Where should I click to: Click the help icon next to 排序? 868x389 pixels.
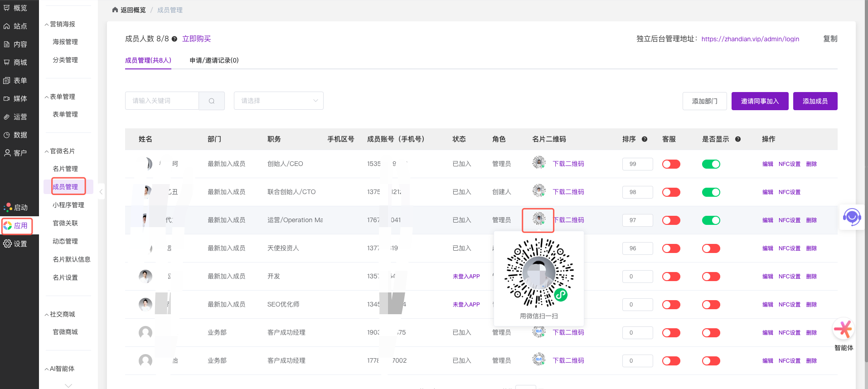(x=644, y=139)
